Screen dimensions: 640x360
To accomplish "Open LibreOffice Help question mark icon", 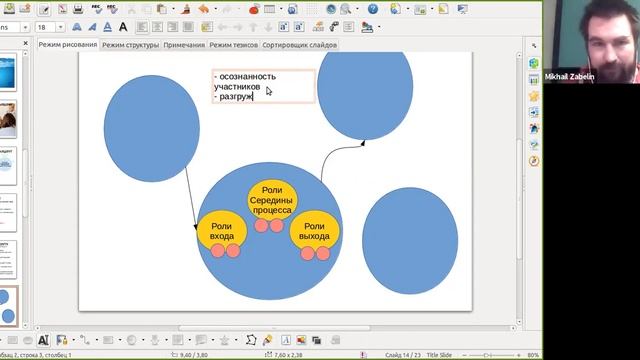I will [x=373, y=9].
